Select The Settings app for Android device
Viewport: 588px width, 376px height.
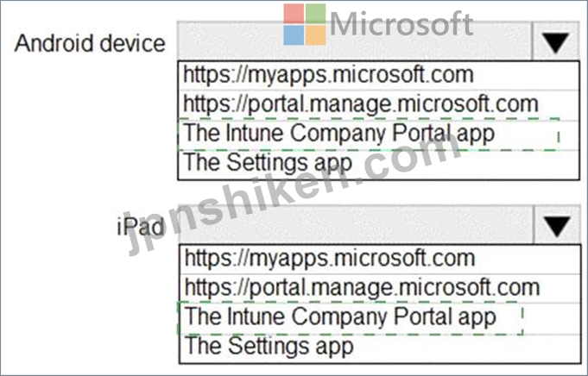click(x=378, y=165)
